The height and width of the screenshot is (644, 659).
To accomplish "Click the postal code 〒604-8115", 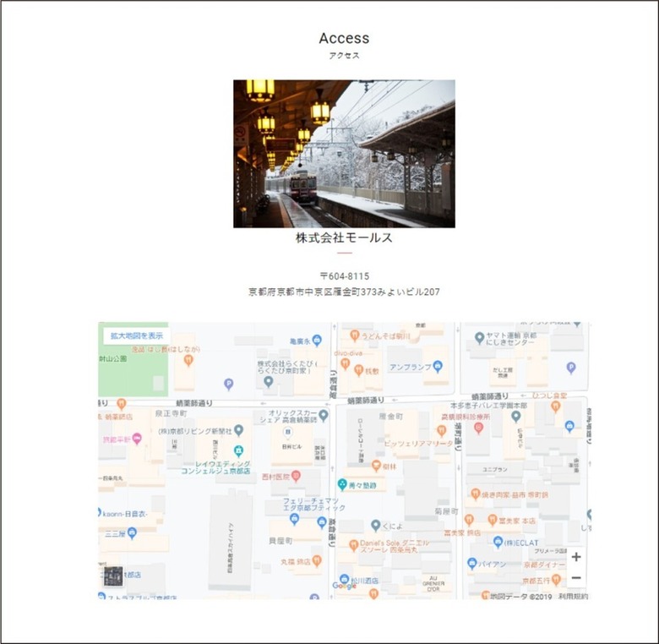I will [x=344, y=276].
